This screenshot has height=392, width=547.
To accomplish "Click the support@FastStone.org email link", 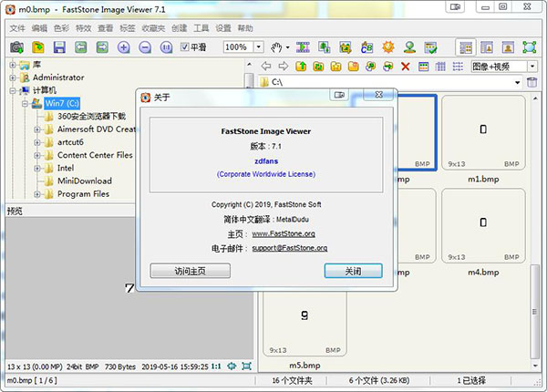I will (290, 248).
